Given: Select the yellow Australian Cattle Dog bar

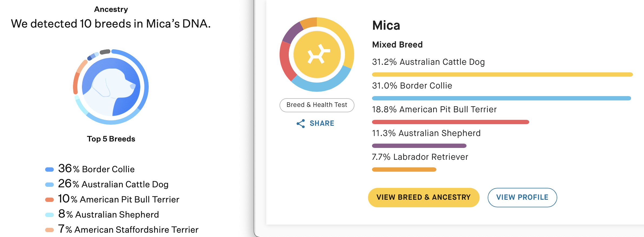Looking at the screenshot, I should tap(502, 75).
